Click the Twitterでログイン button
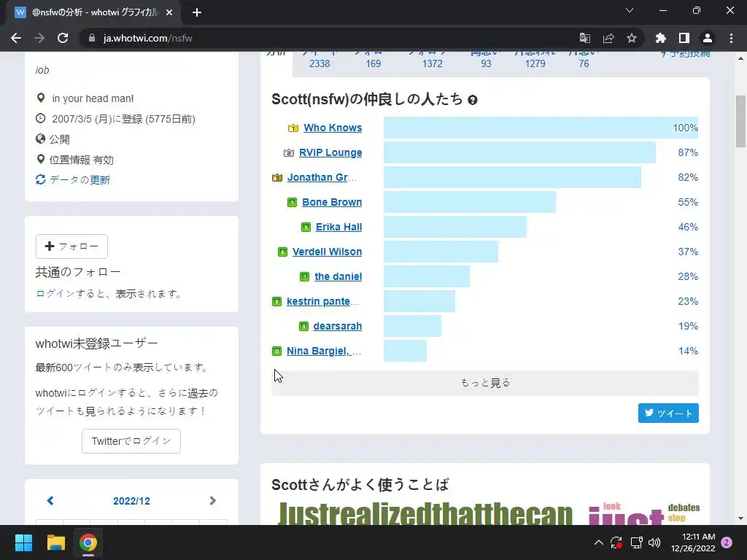The image size is (747, 560). coord(131,441)
